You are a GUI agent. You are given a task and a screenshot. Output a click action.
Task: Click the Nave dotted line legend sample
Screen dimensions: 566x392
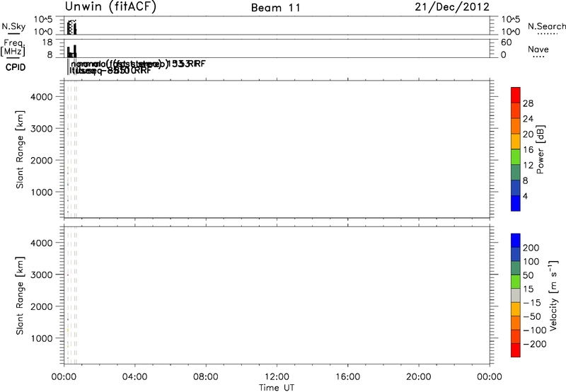[539, 57]
